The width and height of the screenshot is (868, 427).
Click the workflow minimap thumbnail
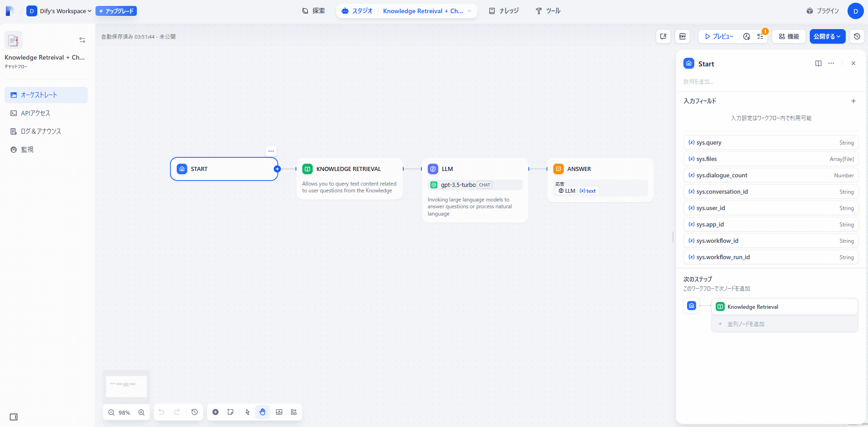(126, 387)
